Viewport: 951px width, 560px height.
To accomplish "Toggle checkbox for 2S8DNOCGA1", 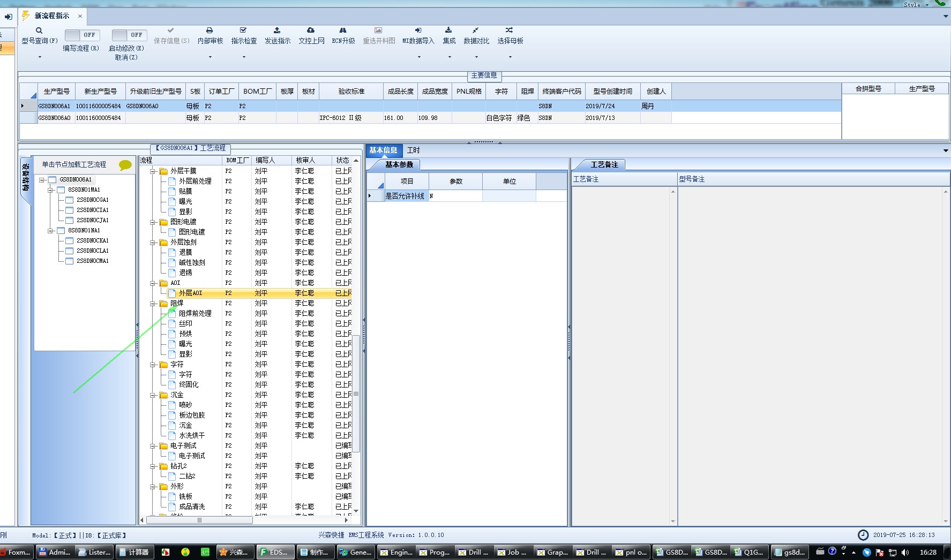I will pos(69,200).
